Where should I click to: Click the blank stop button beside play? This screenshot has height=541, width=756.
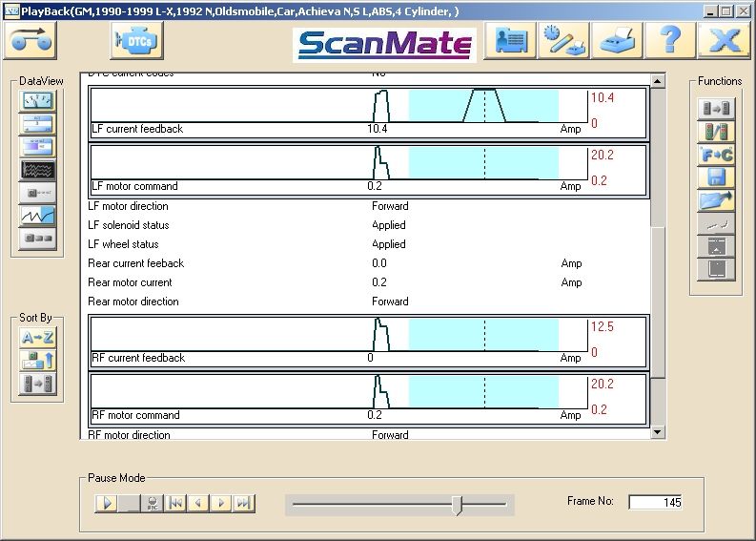pos(130,504)
